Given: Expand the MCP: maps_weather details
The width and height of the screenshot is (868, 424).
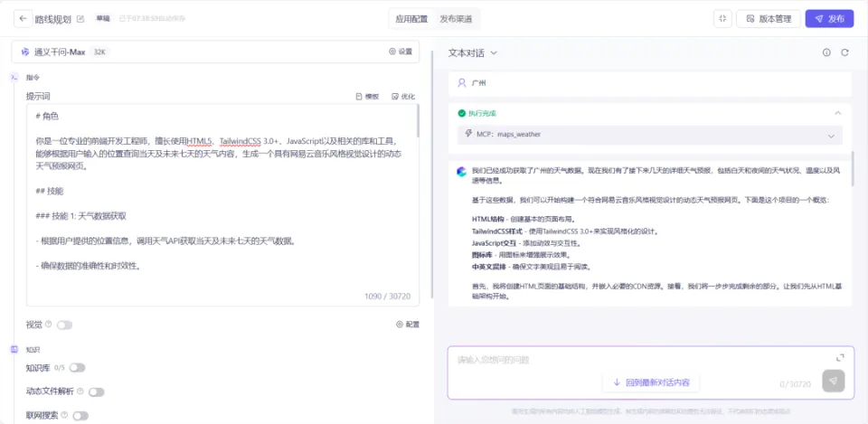Looking at the screenshot, I should point(831,136).
